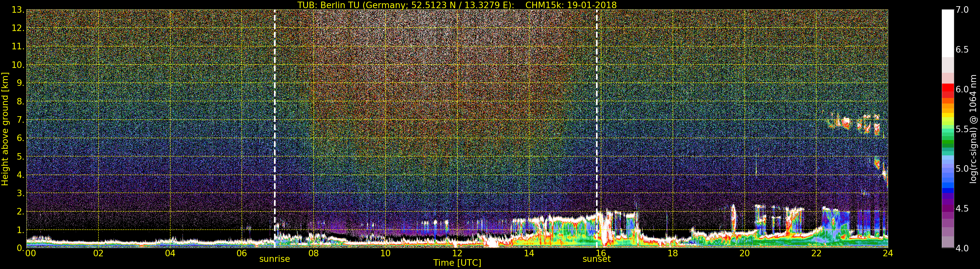Click the time axis tick label 20

[x=745, y=253]
